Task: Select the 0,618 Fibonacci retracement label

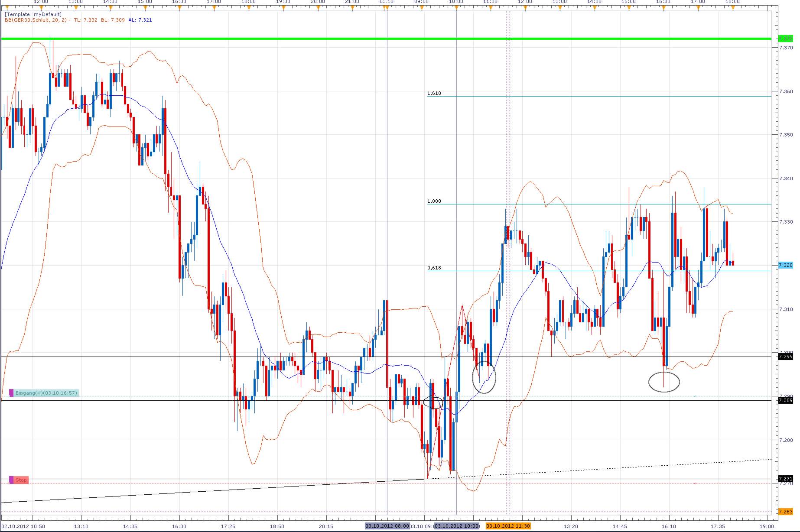Action: click(x=434, y=269)
